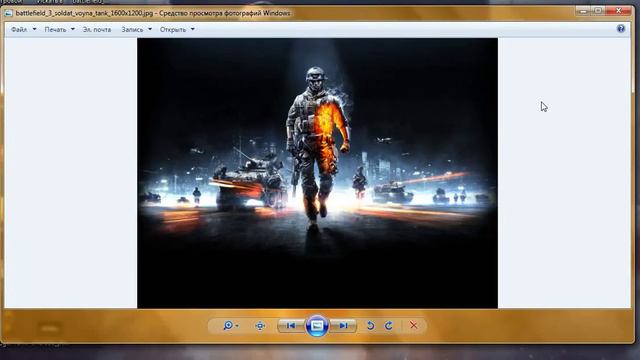Choose Эл. почта to email picture

tap(97, 29)
